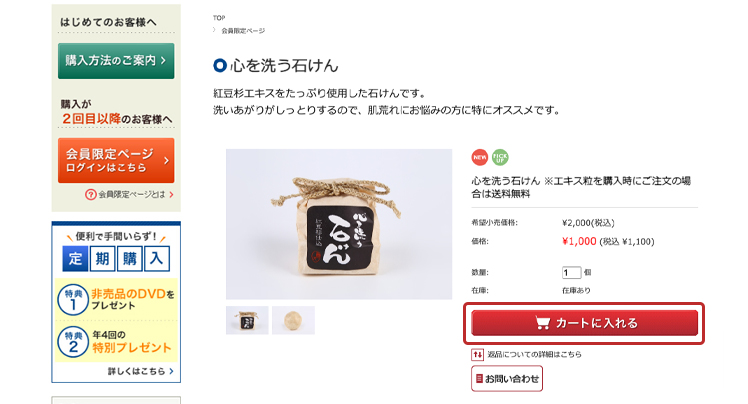
Task: Add the soap to cart with カートに入れる
Action: 584,323
